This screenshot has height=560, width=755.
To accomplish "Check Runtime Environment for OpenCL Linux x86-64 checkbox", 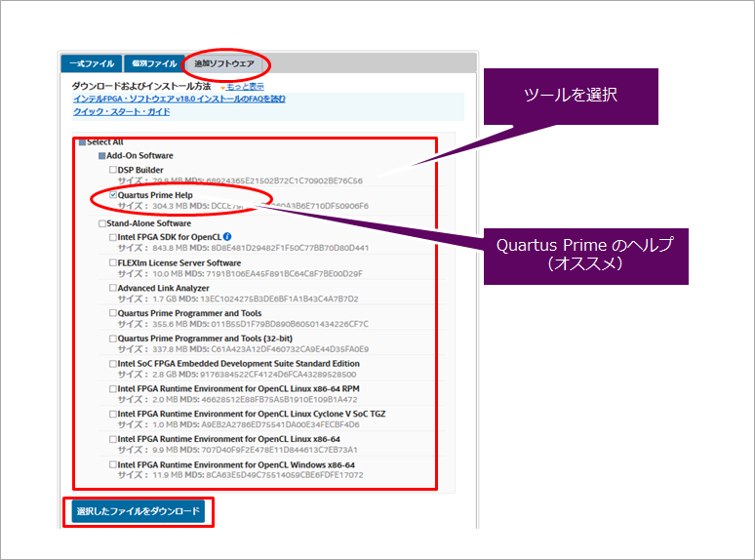I will pyautogui.click(x=113, y=439).
